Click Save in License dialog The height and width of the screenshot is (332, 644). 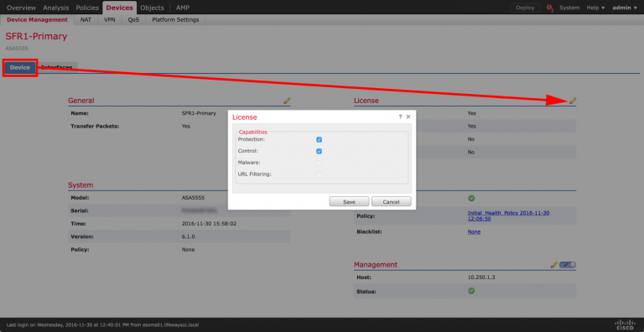[349, 202]
